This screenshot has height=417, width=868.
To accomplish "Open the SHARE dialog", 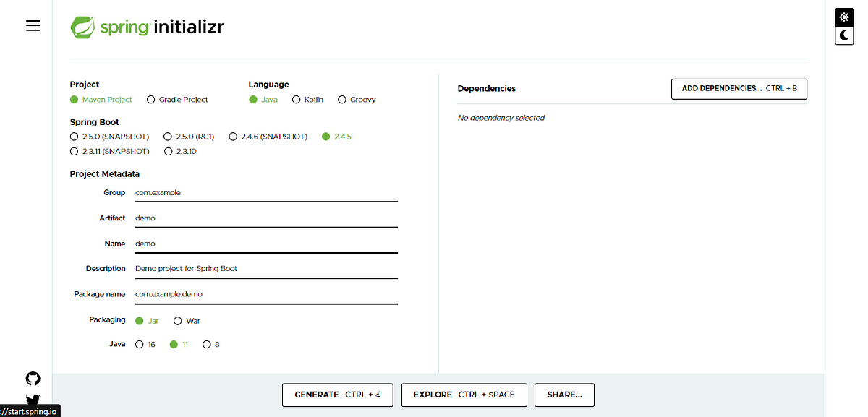I will click(564, 395).
